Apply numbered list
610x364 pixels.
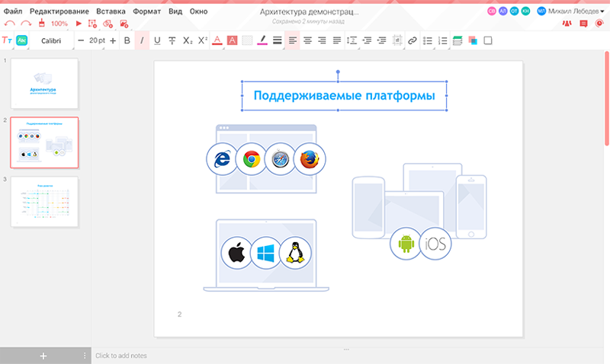pyautogui.click(x=442, y=40)
